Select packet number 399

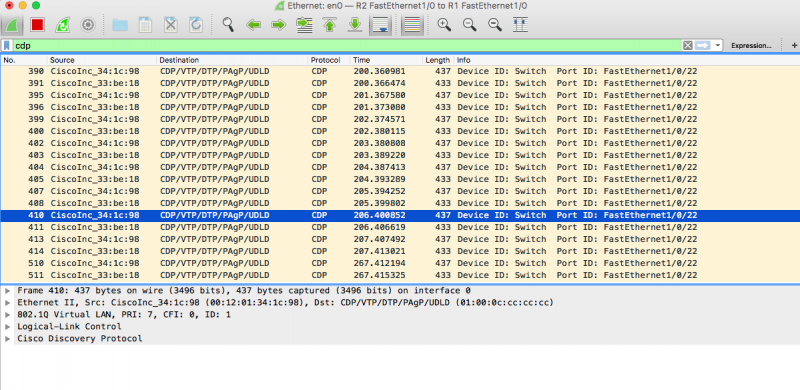[400, 119]
